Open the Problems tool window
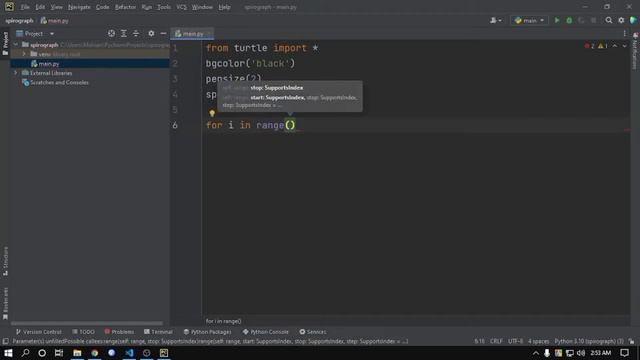The image size is (640, 360). (x=119, y=332)
